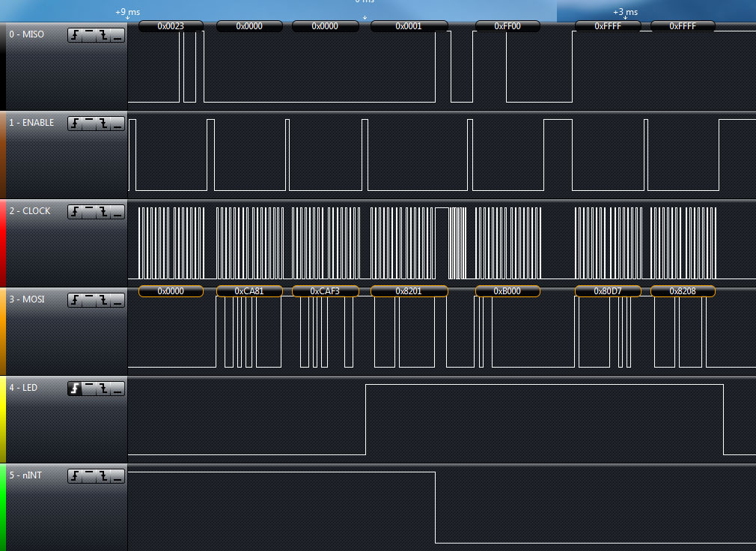Set falling edge trigger on nINT channel
The height and width of the screenshot is (551, 756).
[x=103, y=476]
